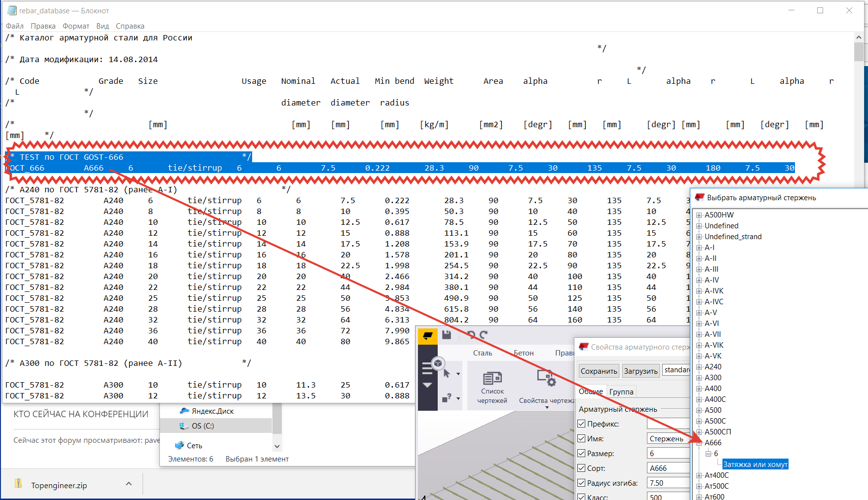Click the Tekla save diskette icon
Screen dimensions: 868x500
(447, 335)
